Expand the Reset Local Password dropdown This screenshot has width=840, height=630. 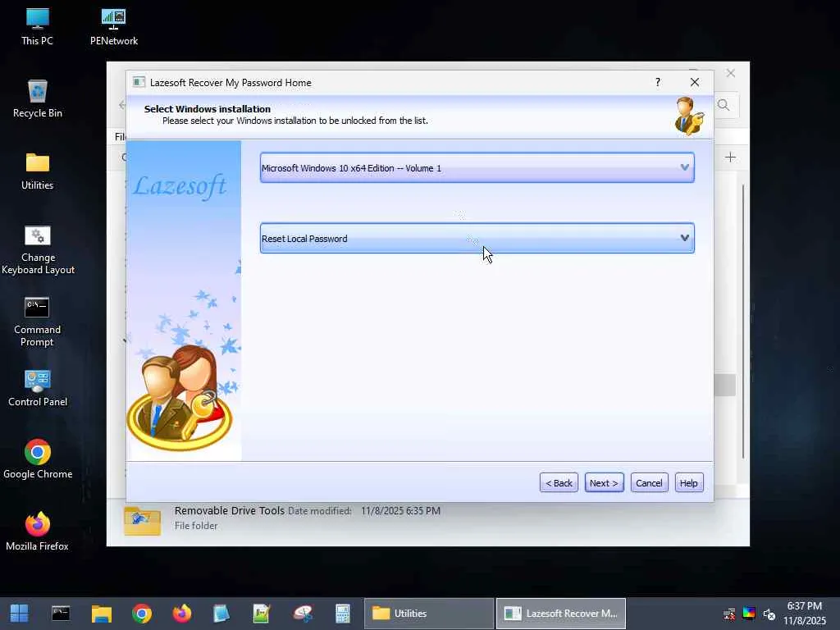coord(477,239)
